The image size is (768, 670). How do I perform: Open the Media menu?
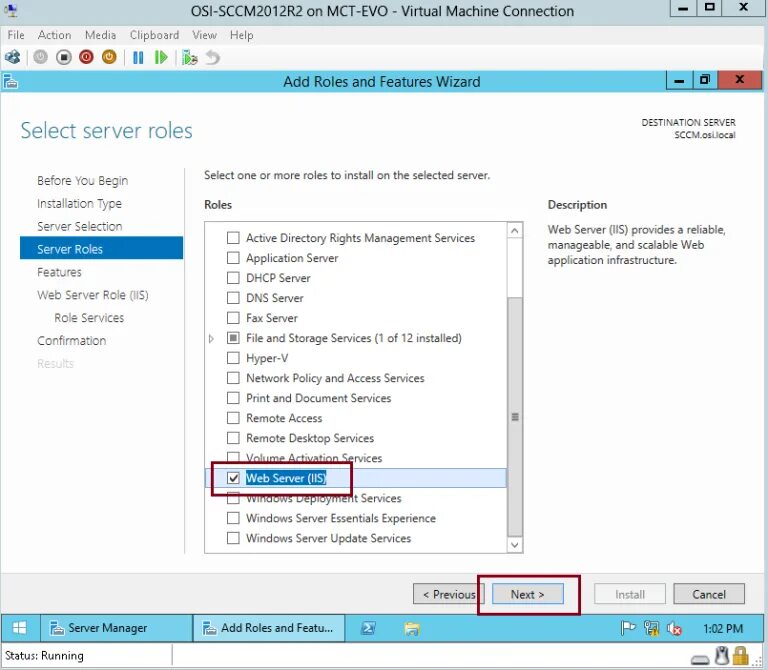[100, 35]
